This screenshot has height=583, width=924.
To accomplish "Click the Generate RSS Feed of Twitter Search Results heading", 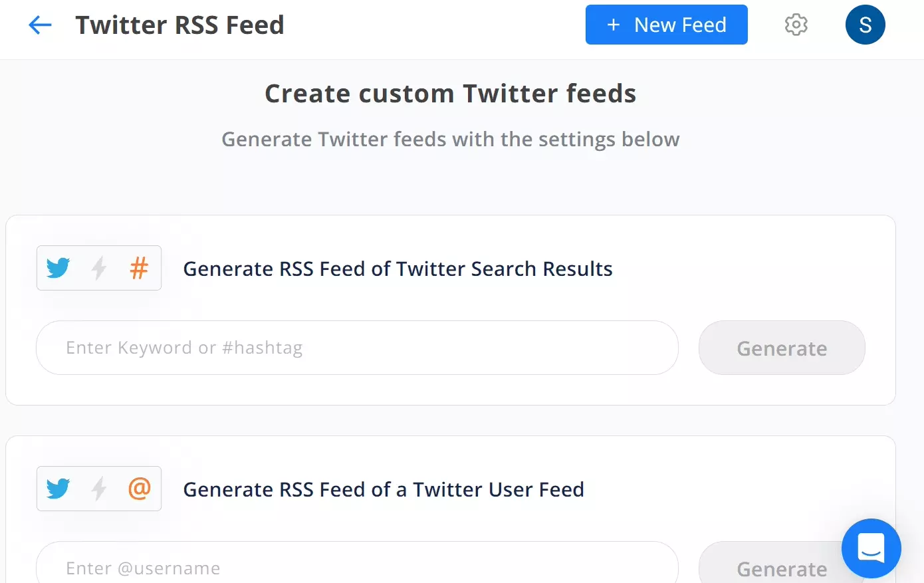I will click(x=398, y=269).
